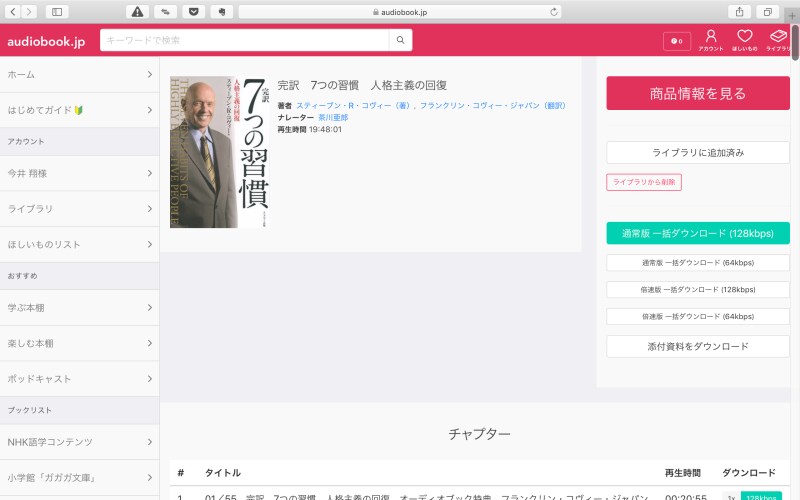Expand the 楽しむ本棚 chevron
The height and width of the screenshot is (500, 800).
pyautogui.click(x=149, y=343)
